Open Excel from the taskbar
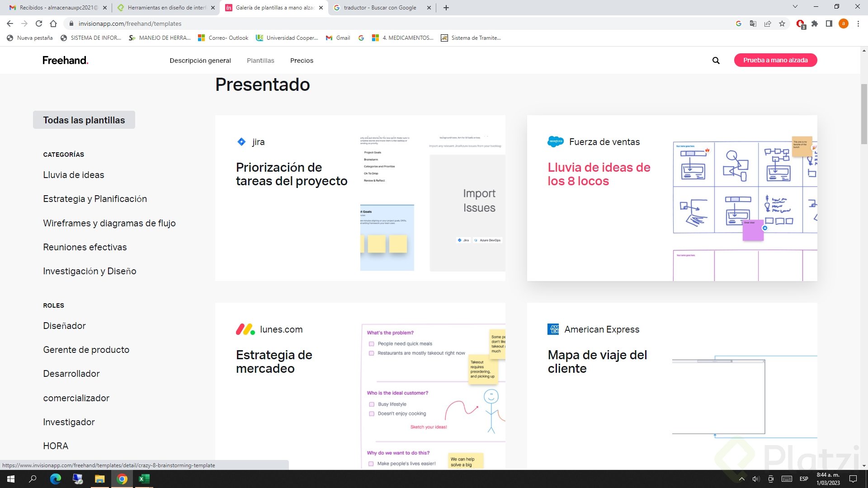868x488 pixels. 144,479
